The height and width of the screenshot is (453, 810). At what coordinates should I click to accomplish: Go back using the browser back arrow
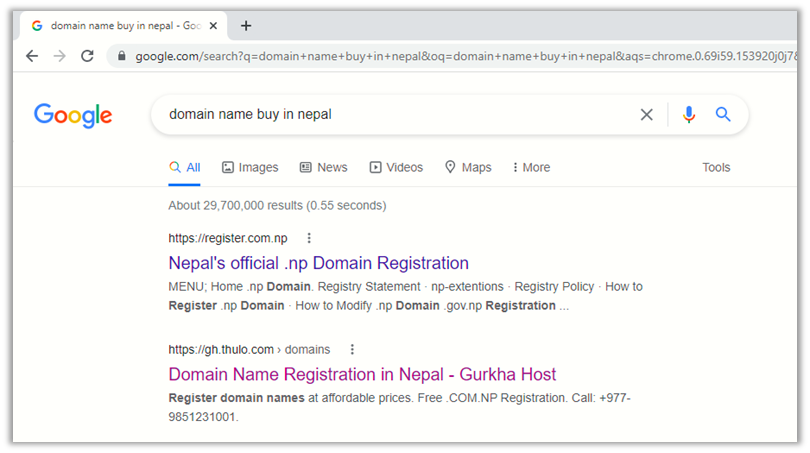(x=32, y=56)
